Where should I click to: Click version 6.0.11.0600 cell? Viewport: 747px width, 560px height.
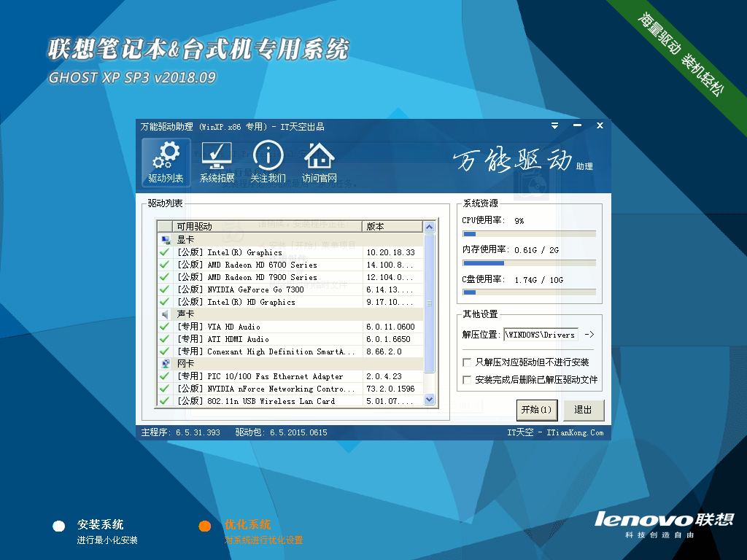[x=391, y=327]
